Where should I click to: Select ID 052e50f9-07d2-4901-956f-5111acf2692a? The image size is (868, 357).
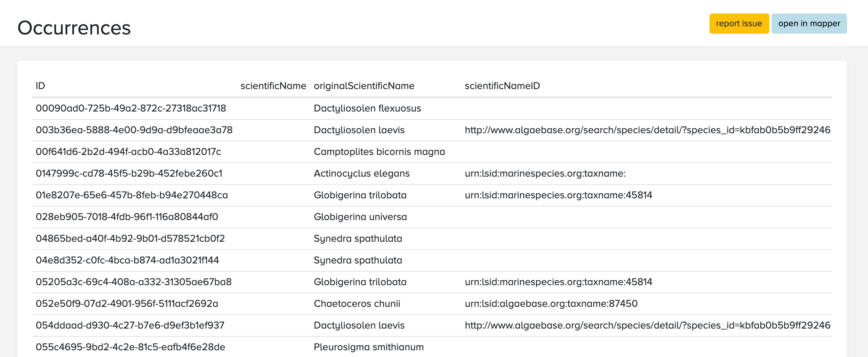(x=127, y=303)
